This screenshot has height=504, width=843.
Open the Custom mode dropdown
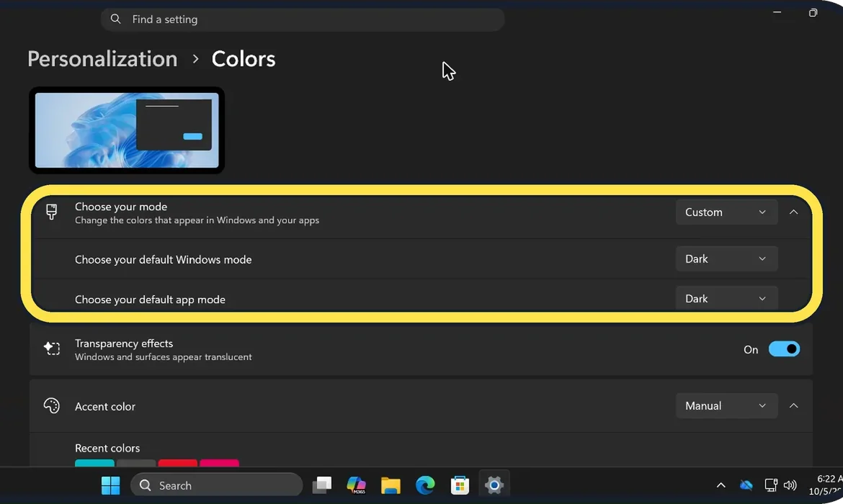point(726,212)
